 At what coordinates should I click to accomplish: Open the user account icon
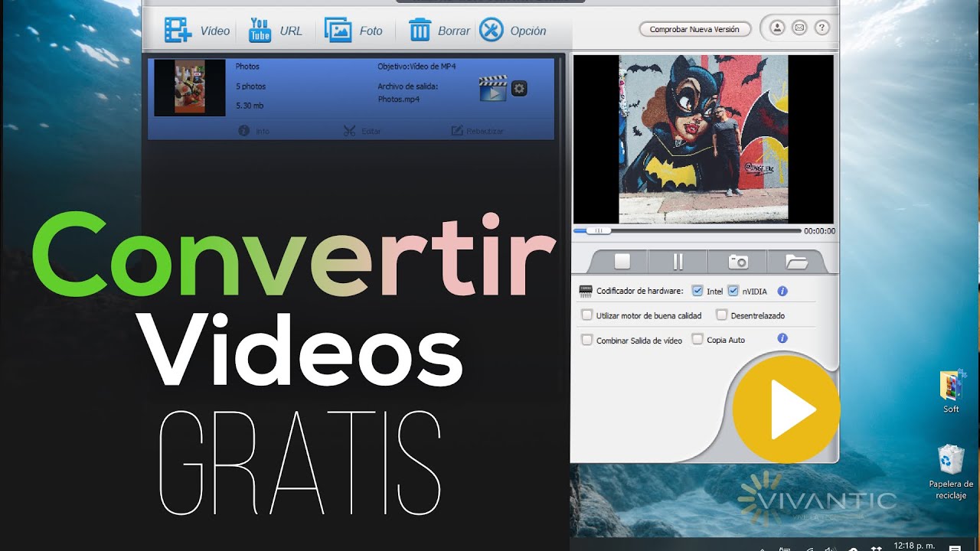777,28
